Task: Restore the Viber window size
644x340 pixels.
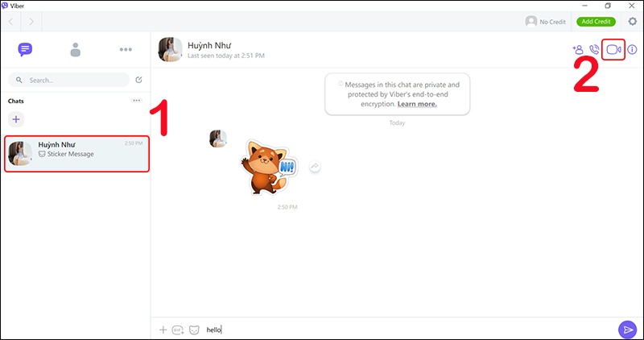Action: [608, 6]
